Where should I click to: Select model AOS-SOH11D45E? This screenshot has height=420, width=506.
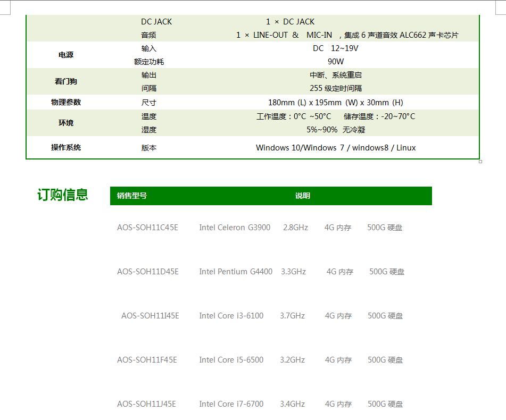point(148,272)
